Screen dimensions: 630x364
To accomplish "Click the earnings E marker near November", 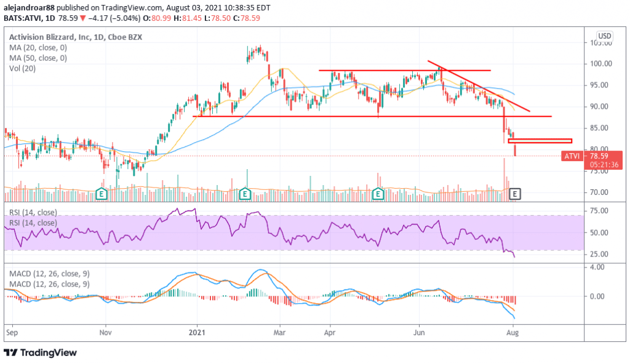I will tap(102, 194).
